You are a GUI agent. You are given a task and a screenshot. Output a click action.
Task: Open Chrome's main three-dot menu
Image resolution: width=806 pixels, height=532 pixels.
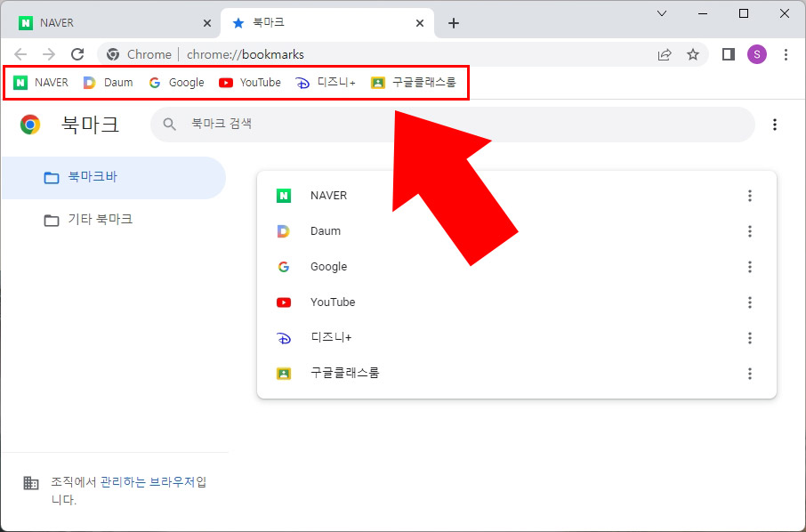(x=786, y=54)
